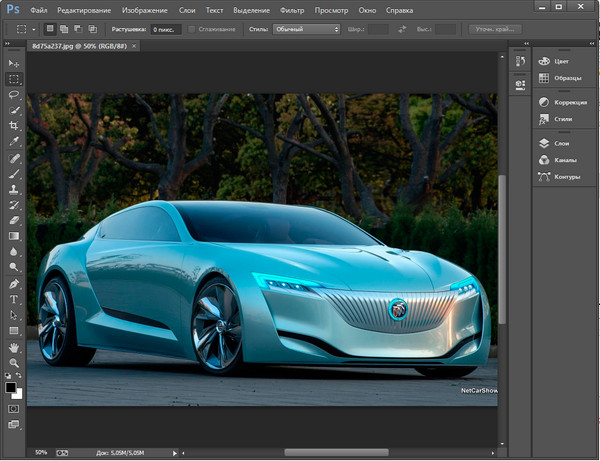600x461 pixels.
Task: Select the Horizontal Type tool
Action: [14, 299]
